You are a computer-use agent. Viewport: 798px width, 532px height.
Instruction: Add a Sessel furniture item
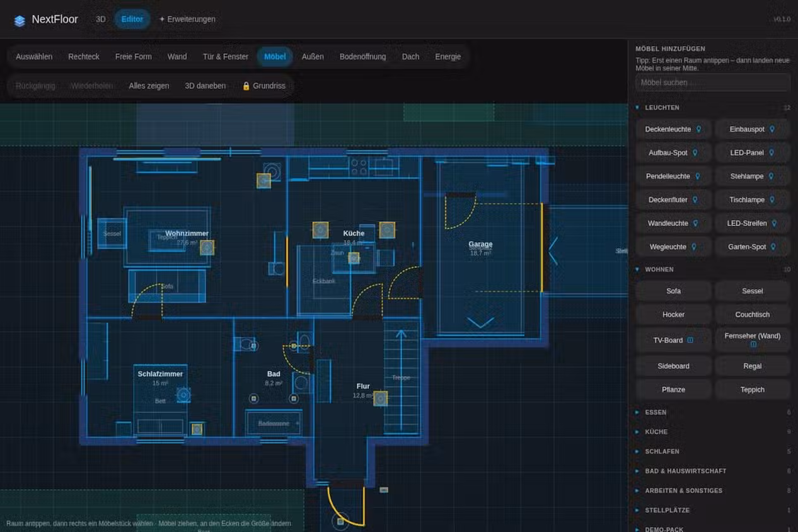coord(752,291)
